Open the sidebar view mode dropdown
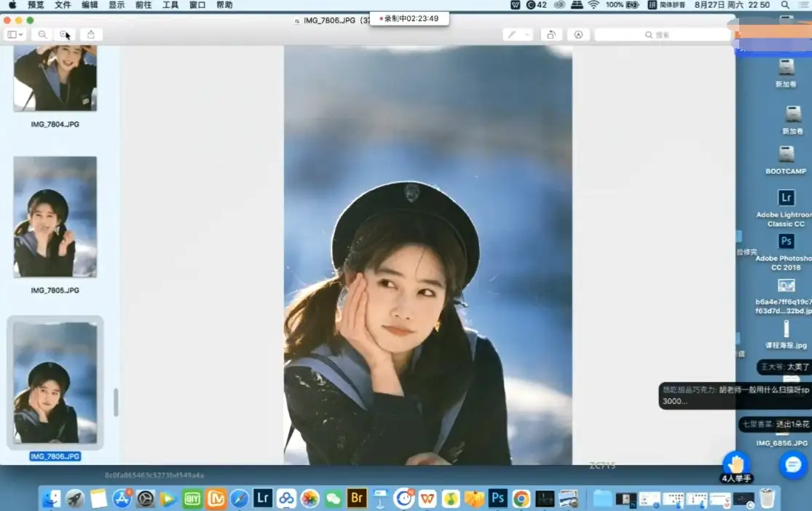Viewport: 812px width, 511px height. point(15,34)
